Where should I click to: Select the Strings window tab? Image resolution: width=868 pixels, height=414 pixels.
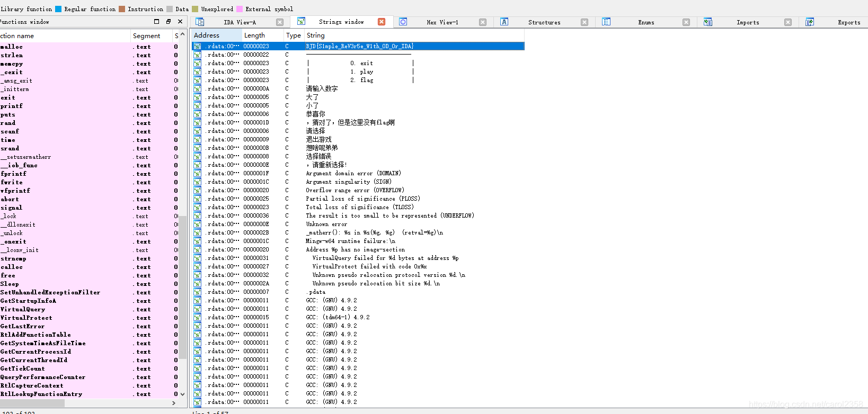point(341,22)
